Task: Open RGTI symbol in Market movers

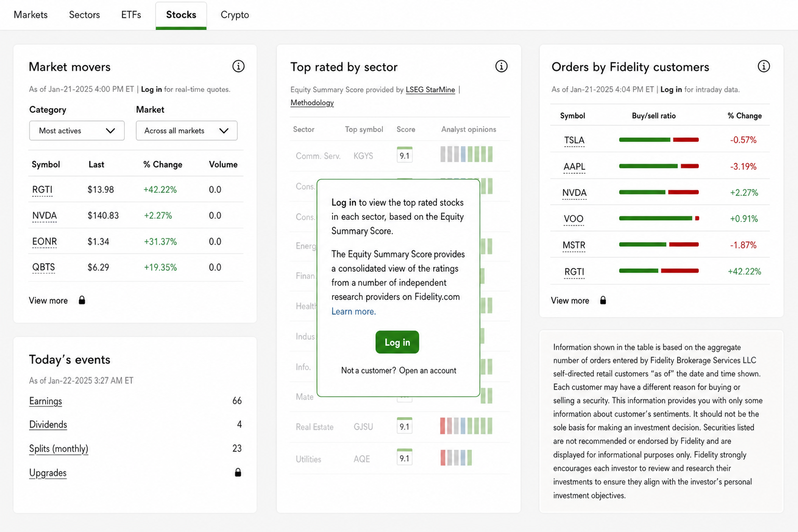Action: pyautogui.click(x=42, y=190)
